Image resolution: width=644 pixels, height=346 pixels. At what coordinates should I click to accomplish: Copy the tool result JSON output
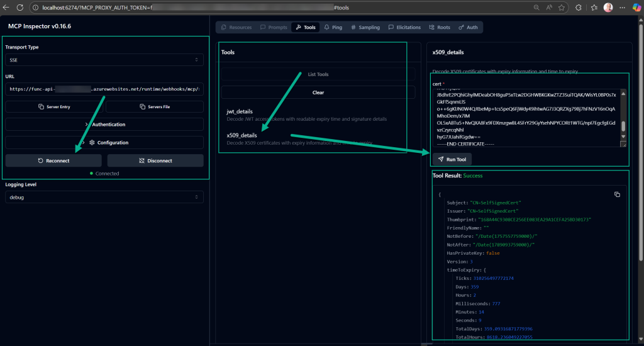(x=617, y=195)
